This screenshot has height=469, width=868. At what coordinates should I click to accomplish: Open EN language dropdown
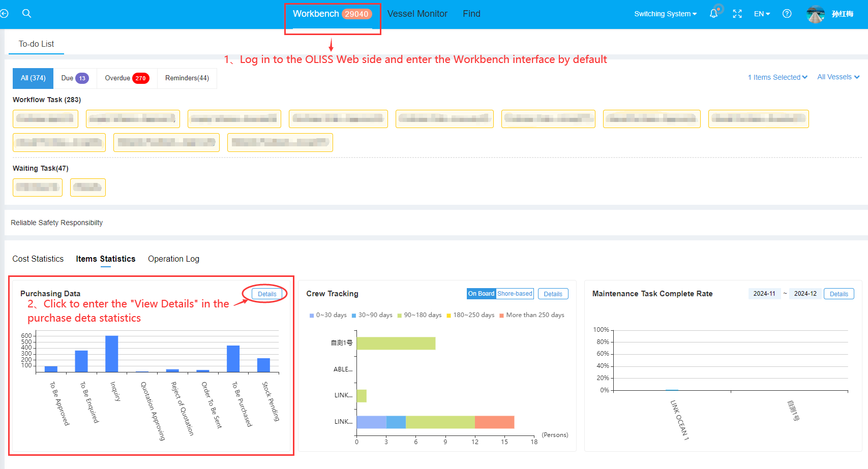(x=762, y=14)
